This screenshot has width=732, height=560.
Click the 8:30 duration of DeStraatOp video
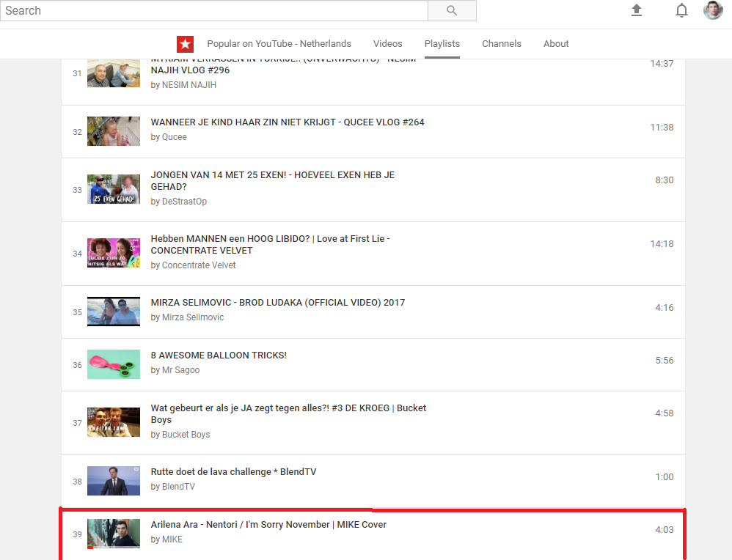(665, 180)
